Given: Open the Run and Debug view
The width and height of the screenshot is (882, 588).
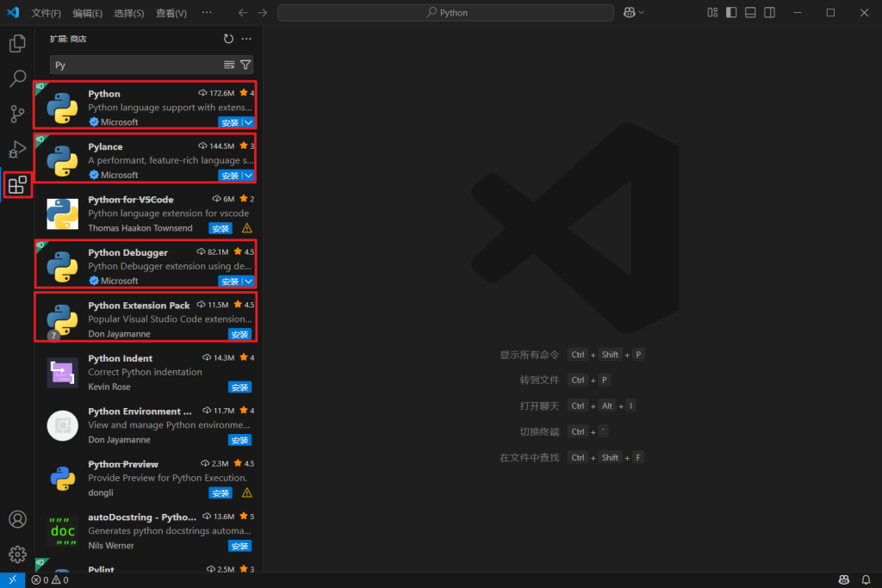Looking at the screenshot, I should [x=17, y=150].
